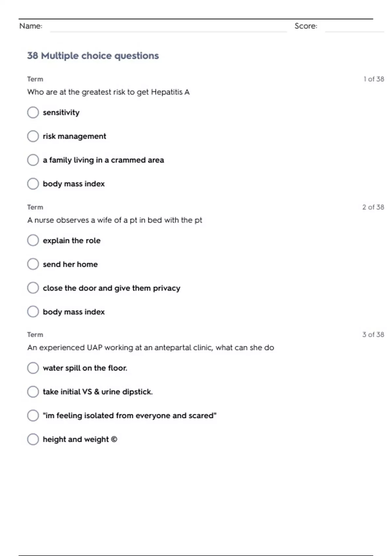Select 'water spill on the floor.' option
The image size is (392, 556).
(33, 368)
